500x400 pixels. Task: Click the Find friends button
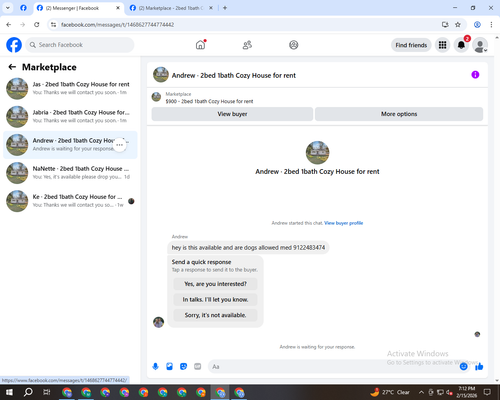point(411,45)
